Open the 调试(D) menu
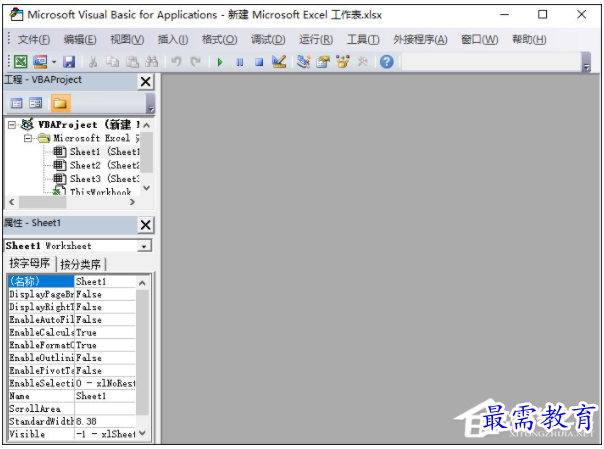This screenshot has height=449, width=604. tap(268, 39)
